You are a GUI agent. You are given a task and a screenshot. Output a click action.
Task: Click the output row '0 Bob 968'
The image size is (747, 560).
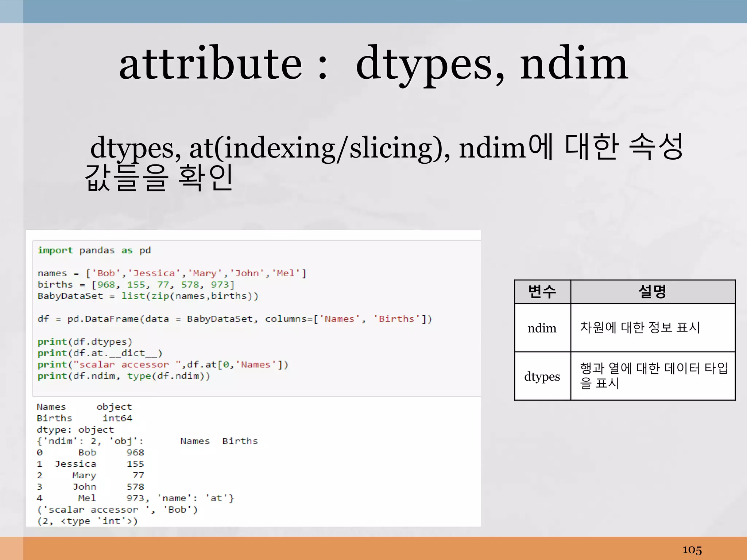90,452
